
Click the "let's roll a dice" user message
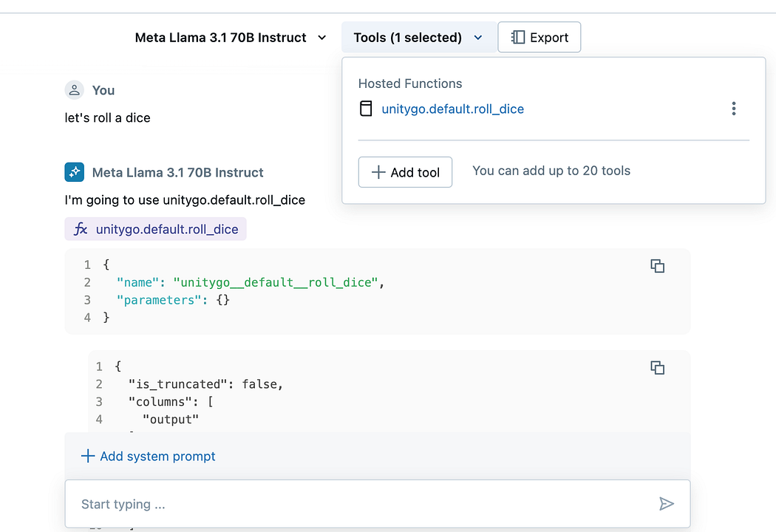[108, 118]
